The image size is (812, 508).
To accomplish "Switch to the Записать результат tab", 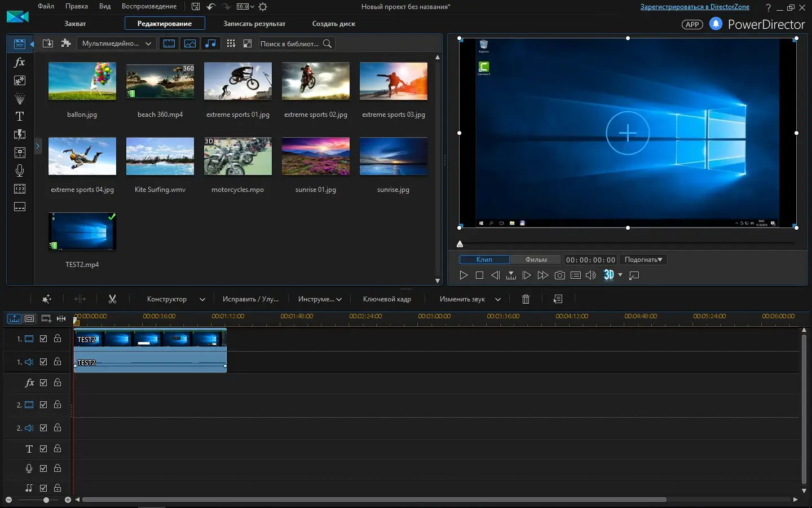I will click(254, 24).
